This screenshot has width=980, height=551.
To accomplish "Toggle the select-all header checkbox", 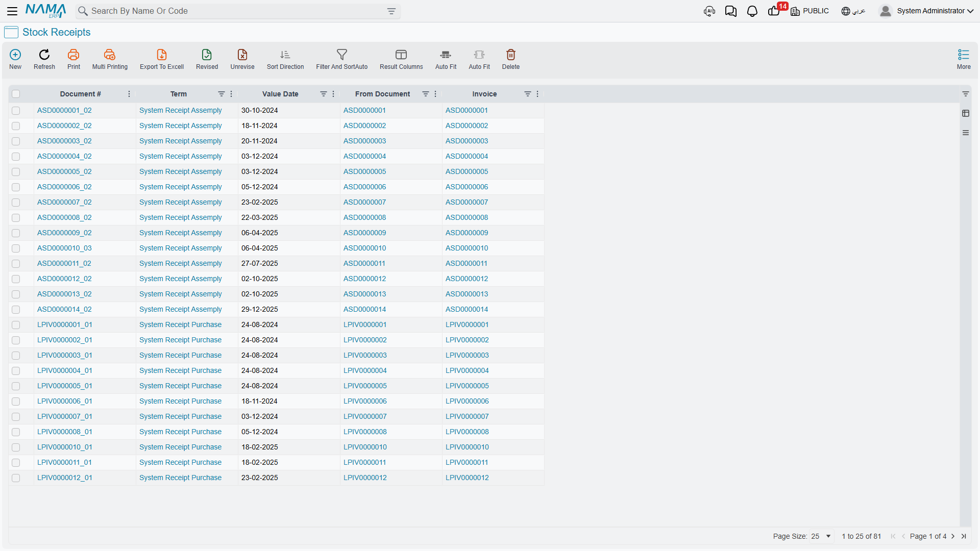I will (16, 94).
